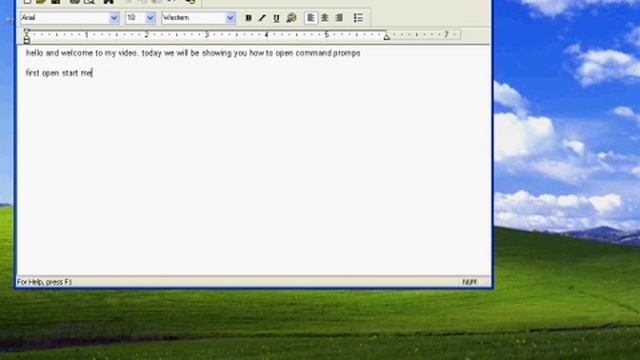The image size is (640, 360).
Task: Align text right in WordPad
Action: pos(339,18)
